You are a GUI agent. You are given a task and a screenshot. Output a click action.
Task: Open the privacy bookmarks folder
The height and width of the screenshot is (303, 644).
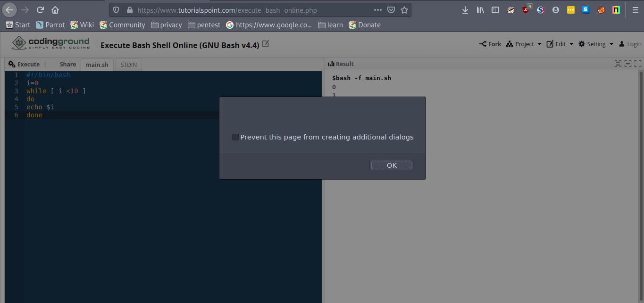pyautogui.click(x=166, y=25)
